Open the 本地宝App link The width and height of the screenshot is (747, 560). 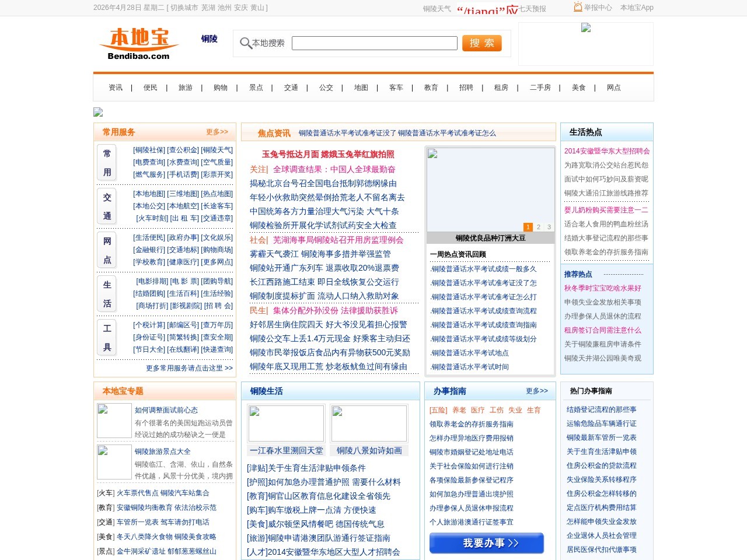[637, 8]
